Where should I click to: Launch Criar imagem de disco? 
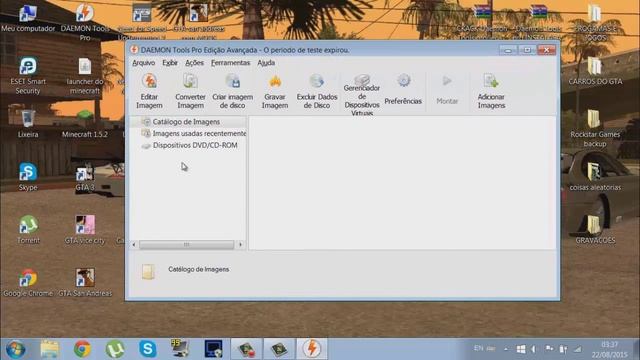pyautogui.click(x=232, y=91)
